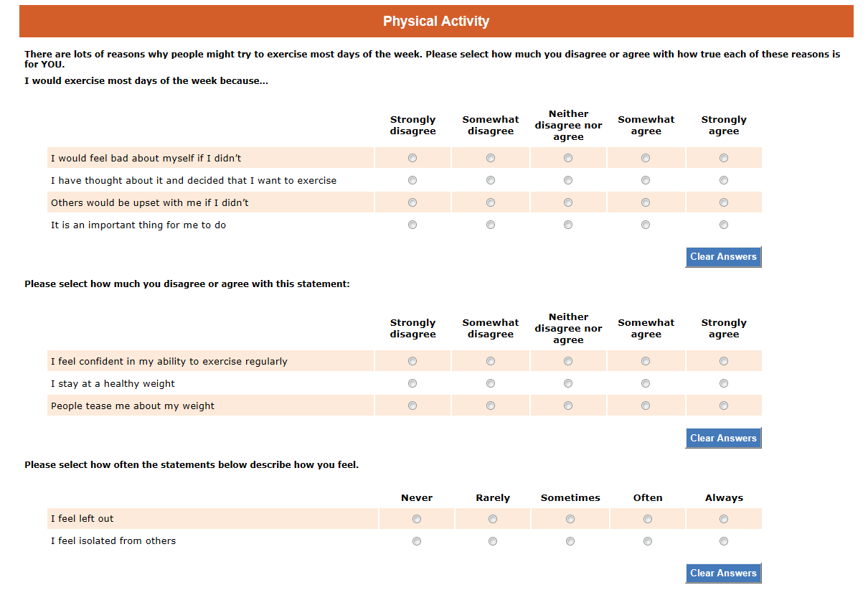Image resolution: width=868 pixels, height=590 pixels.
Task: Select Somewhat agree for 'confident in my ability to exercise'
Action: (646, 361)
